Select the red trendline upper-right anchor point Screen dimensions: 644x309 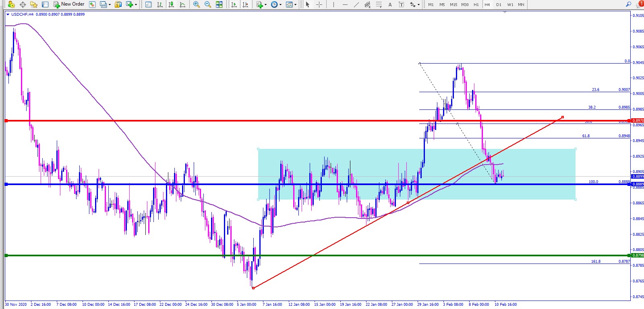563,117
